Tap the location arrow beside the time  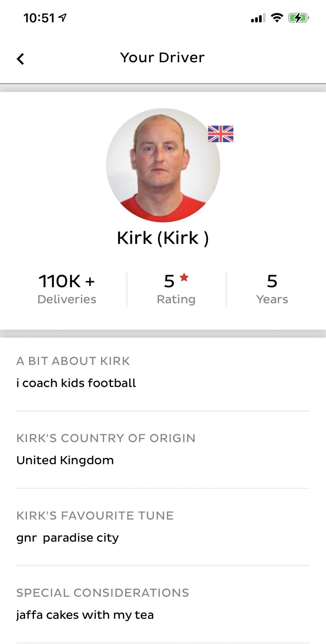point(63,17)
